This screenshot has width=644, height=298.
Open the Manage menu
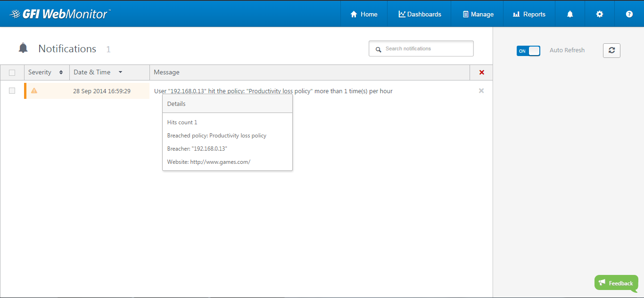coord(478,14)
